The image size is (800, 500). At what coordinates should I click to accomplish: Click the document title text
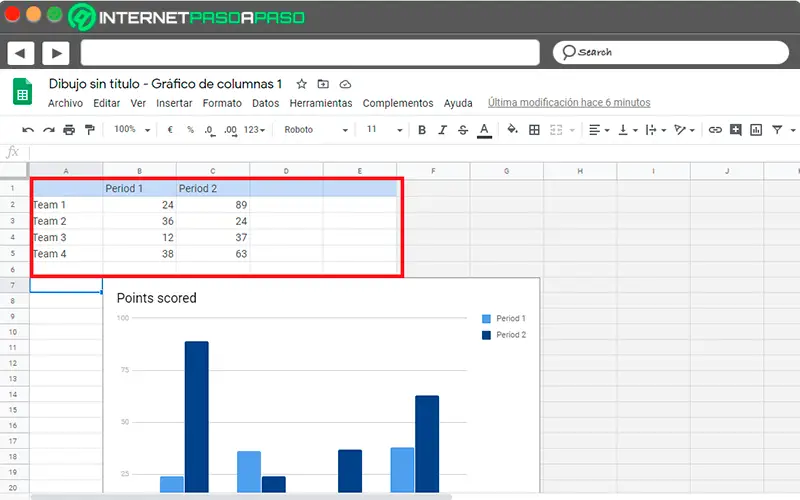[x=165, y=84]
